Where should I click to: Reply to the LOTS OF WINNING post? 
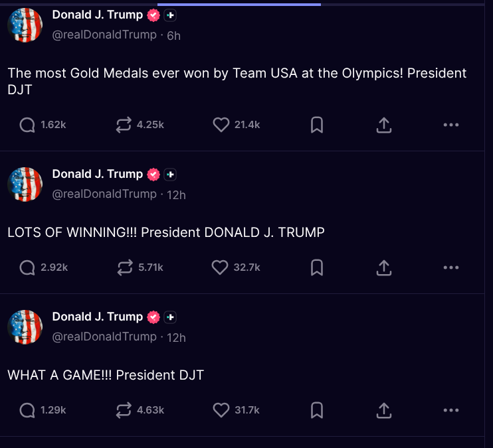(x=27, y=267)
